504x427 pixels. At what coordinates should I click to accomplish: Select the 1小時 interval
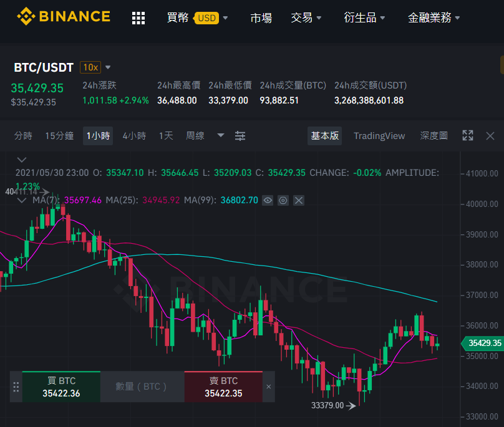tap(98, 136)
